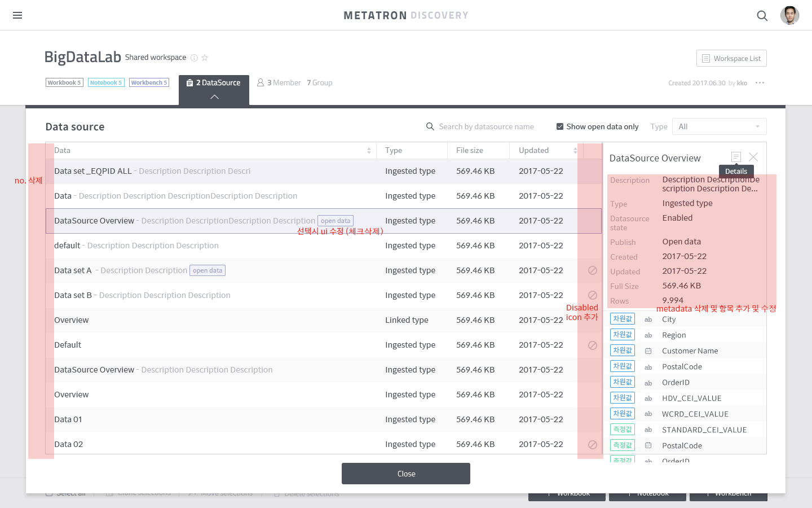Image resolution: width=812 pixels, height=508 pixels.
Task: Open the user profile avatar
Action: coord(789,16)
